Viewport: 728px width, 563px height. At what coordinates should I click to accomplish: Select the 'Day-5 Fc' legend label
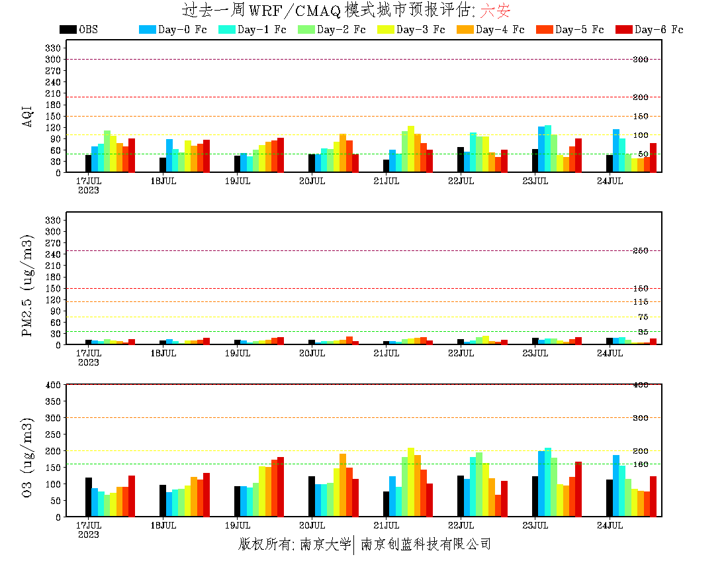coord(580,29)
